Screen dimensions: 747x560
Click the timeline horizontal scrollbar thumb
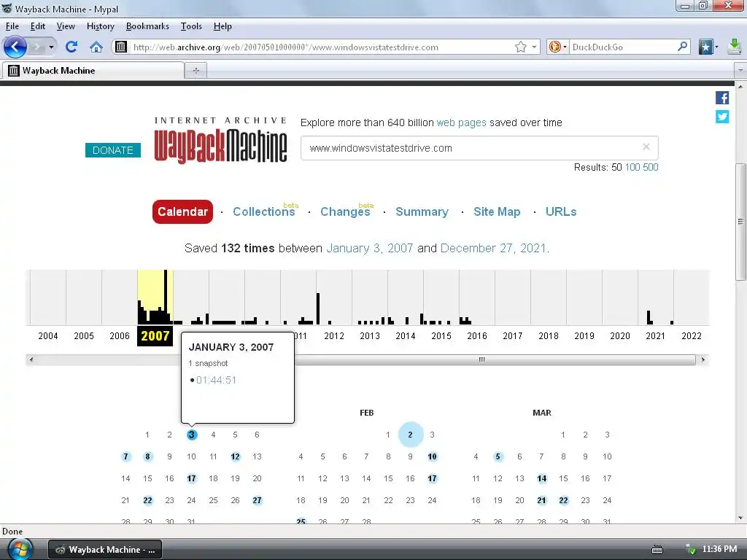[482, 359]
